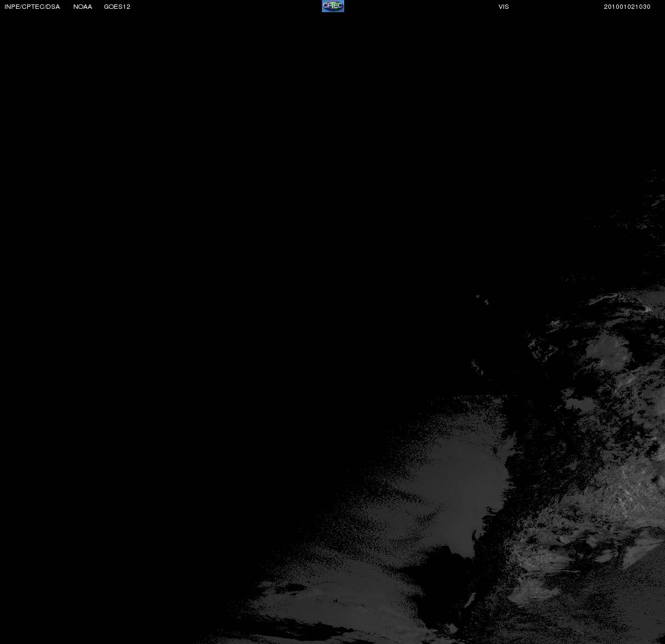This screenshot has height=644, width=665.
Task: Select the INPE/CPTEC/DSA header text
Action: pos(32,7)
